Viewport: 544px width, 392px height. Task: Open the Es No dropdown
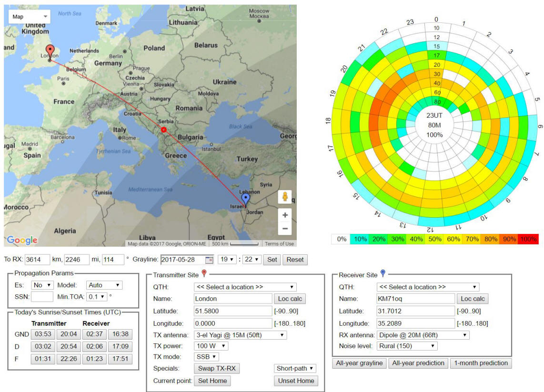[42, 285]
